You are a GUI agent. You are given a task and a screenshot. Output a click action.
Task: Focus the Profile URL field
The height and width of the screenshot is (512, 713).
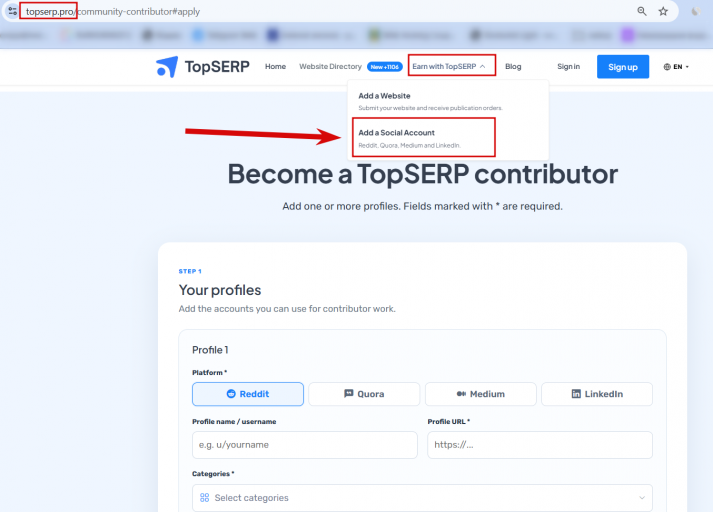tap(540, 445)
